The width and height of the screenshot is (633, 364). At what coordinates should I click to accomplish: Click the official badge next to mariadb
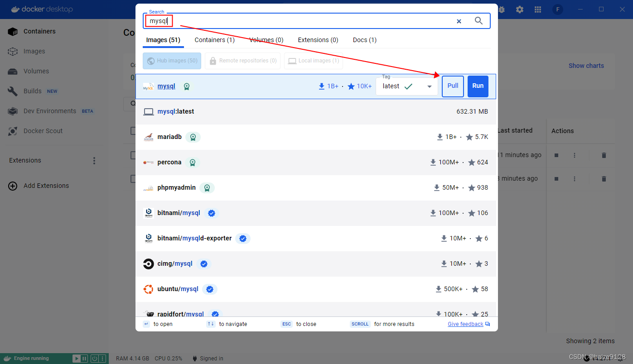pos(193,137)
